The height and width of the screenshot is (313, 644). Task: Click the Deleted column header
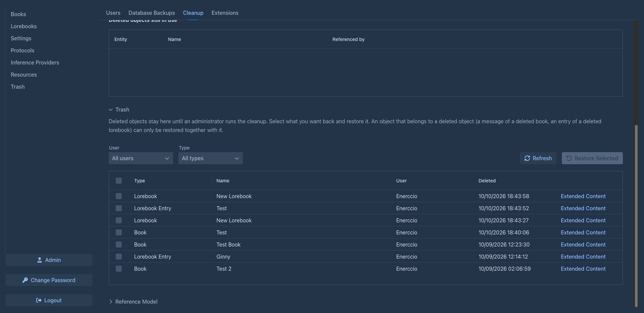487,181
